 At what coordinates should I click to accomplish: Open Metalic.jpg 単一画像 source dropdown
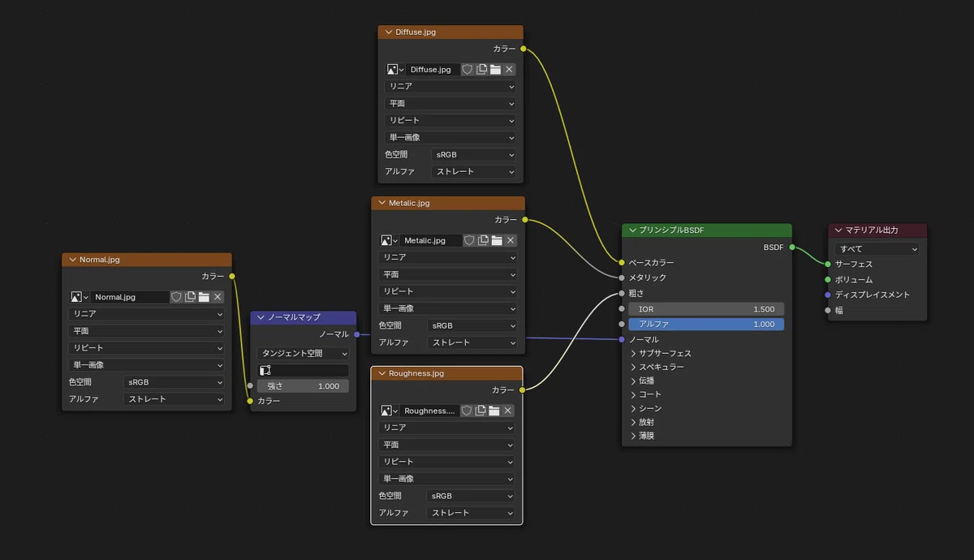tap(448, 308)
